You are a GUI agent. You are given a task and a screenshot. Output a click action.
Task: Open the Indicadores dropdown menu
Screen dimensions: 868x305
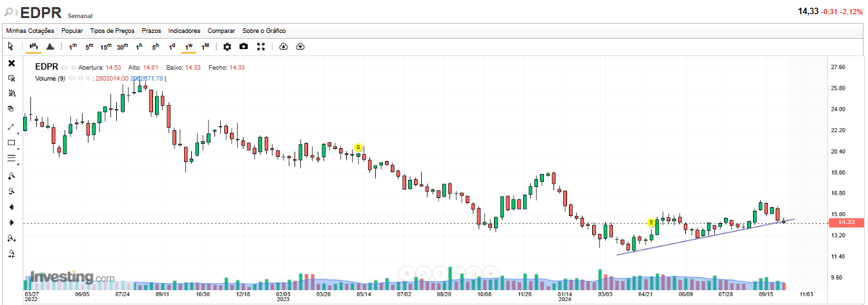[x=184, y=30]
